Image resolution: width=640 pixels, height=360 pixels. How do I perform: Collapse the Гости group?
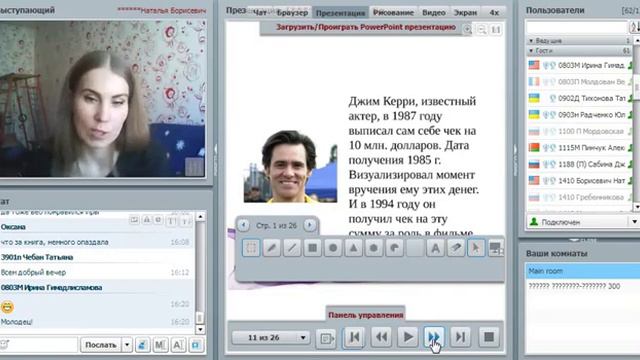point(531,51)
